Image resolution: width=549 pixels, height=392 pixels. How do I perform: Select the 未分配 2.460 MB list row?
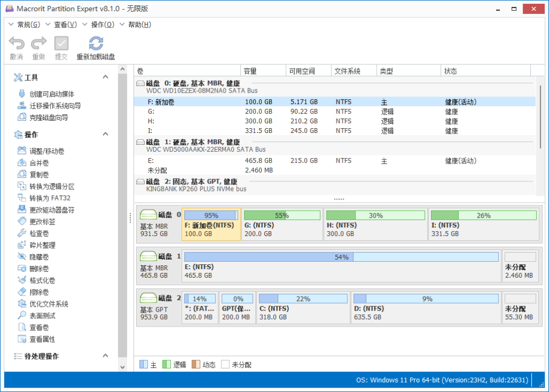(x=335, y=170)
